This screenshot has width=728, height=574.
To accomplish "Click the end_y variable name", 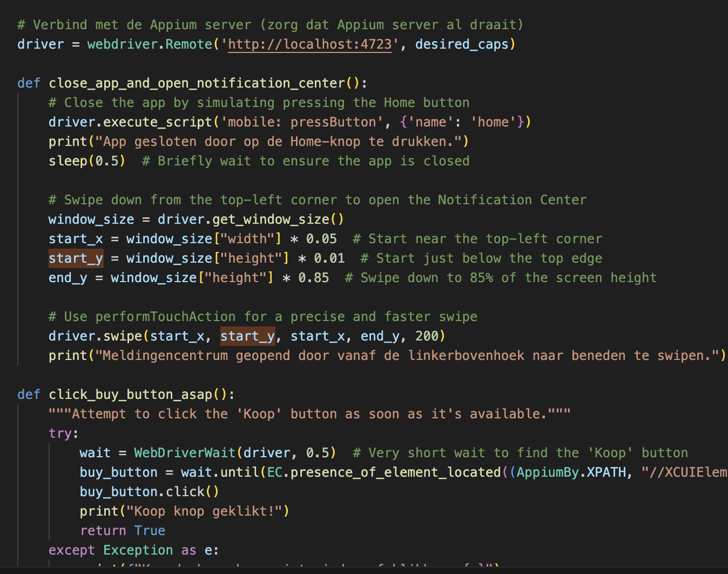I will [x=67, y=277].
